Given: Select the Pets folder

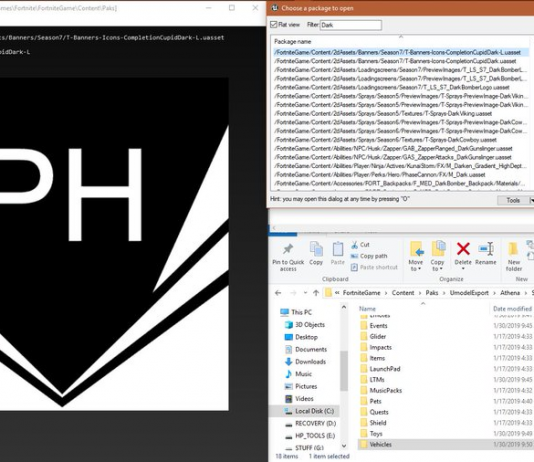Looking at the screenshot, I should pos(371,401).
